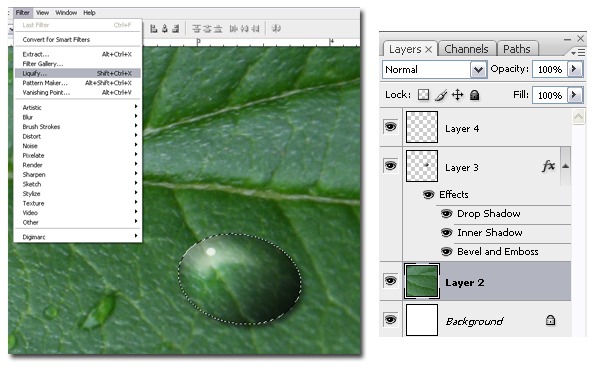This screenshot has width=600, height=367.
Task: Click the distribute left edges icon
Action: tap(233, 29)
